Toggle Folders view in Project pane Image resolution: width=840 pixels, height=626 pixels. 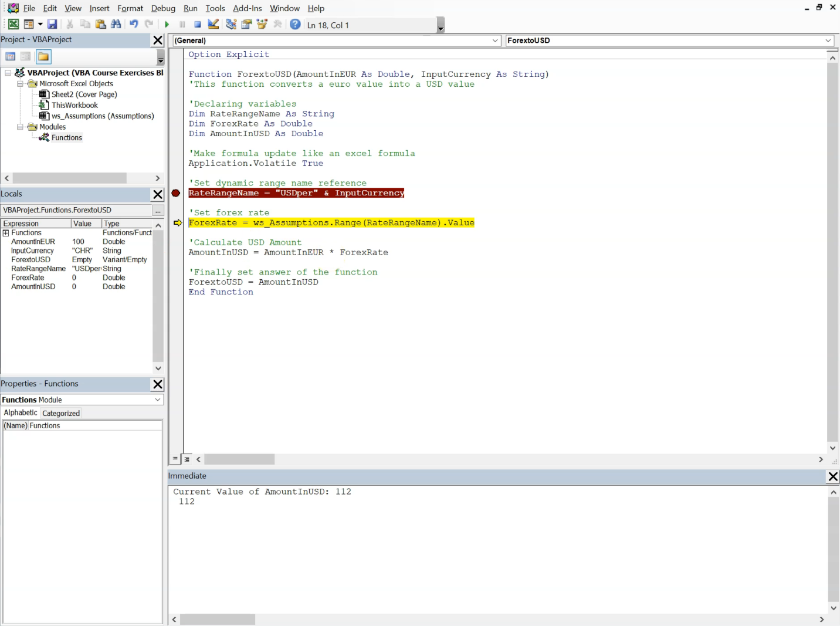point(43,56)
